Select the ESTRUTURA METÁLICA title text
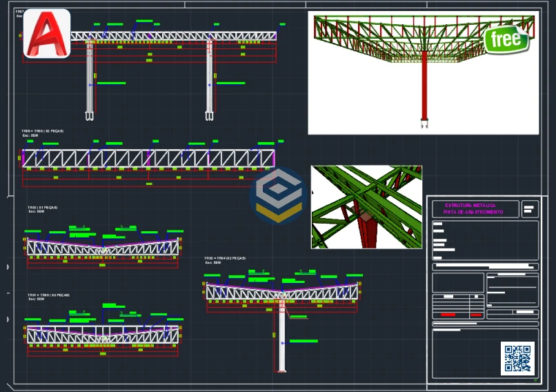The image size is (556, 392). coord(473,205)
